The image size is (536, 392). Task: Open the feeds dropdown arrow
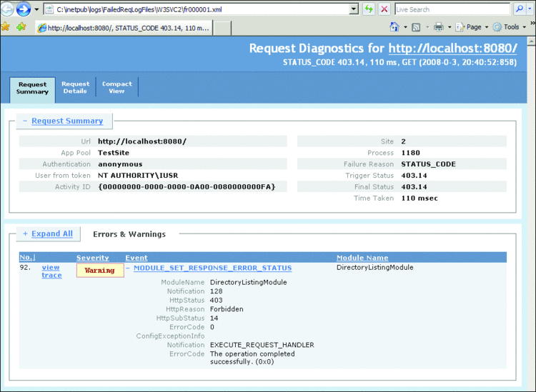point(427,27)
